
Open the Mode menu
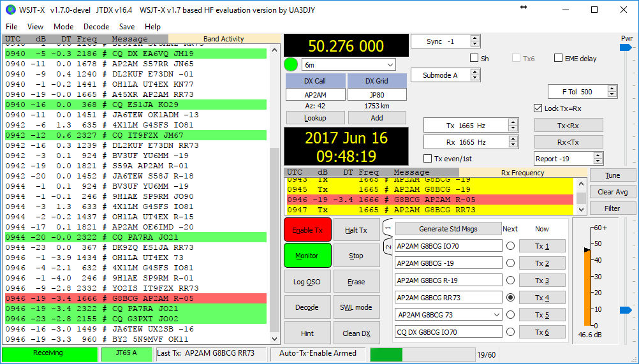point(63,27)
